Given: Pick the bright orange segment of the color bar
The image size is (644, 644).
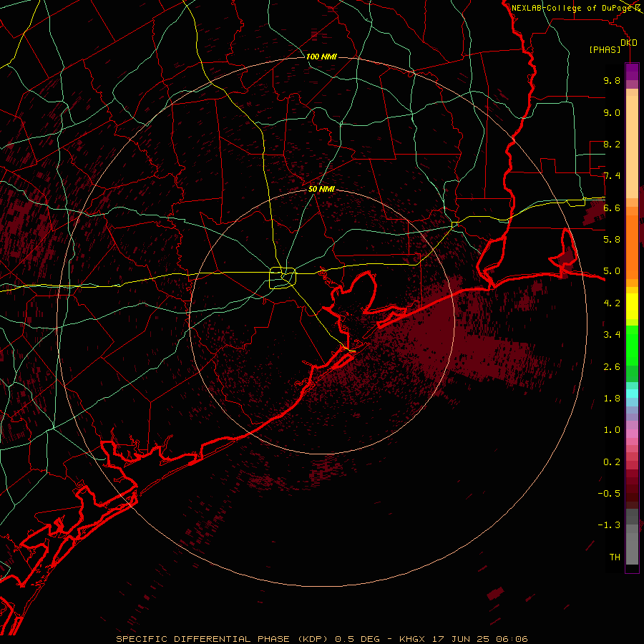Looking at the screenshot, I should point(632,246).
